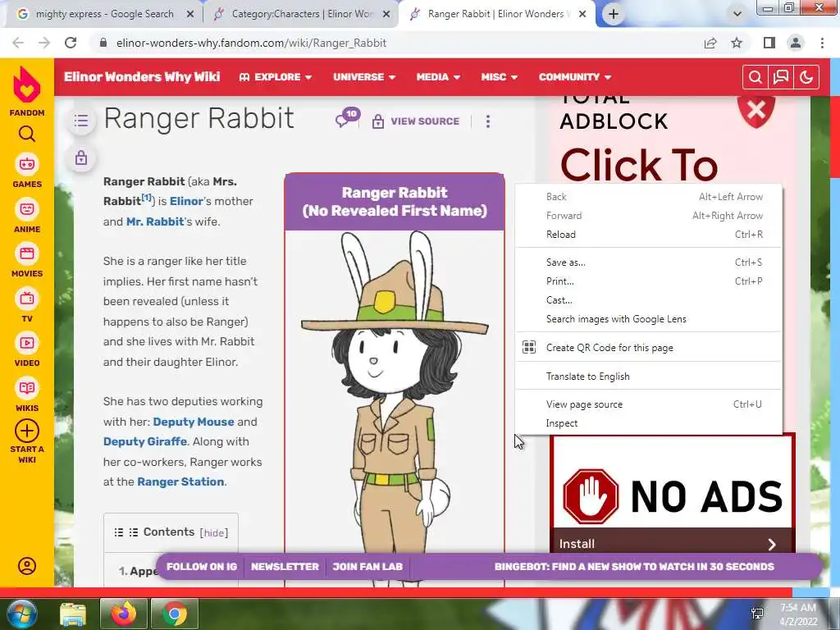The height and width of the screenshot is (630, 840).
Task: Open a new browser tab with plus
Action: pyautogui.click(x=614, y=14)
